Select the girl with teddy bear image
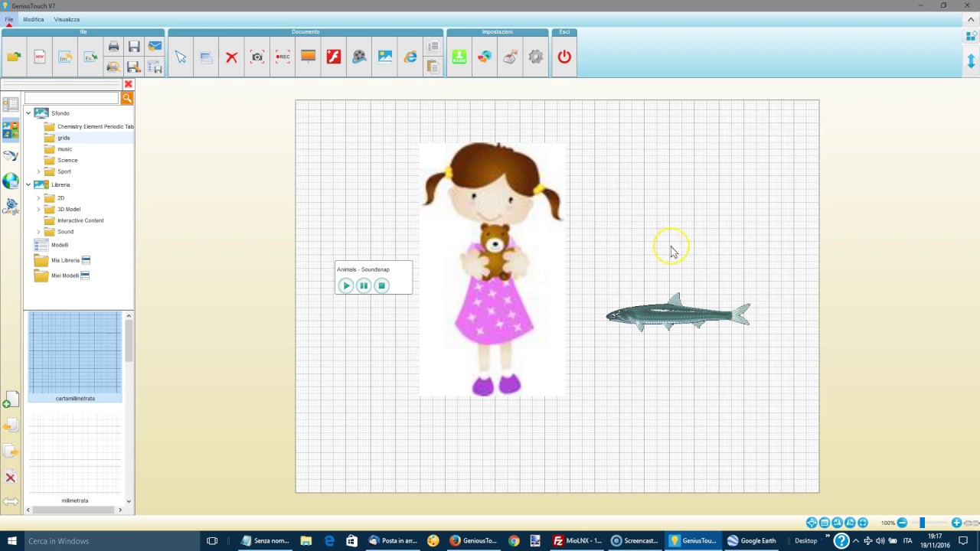This screenshot has width=980, height=551. [x=492, y=269]
